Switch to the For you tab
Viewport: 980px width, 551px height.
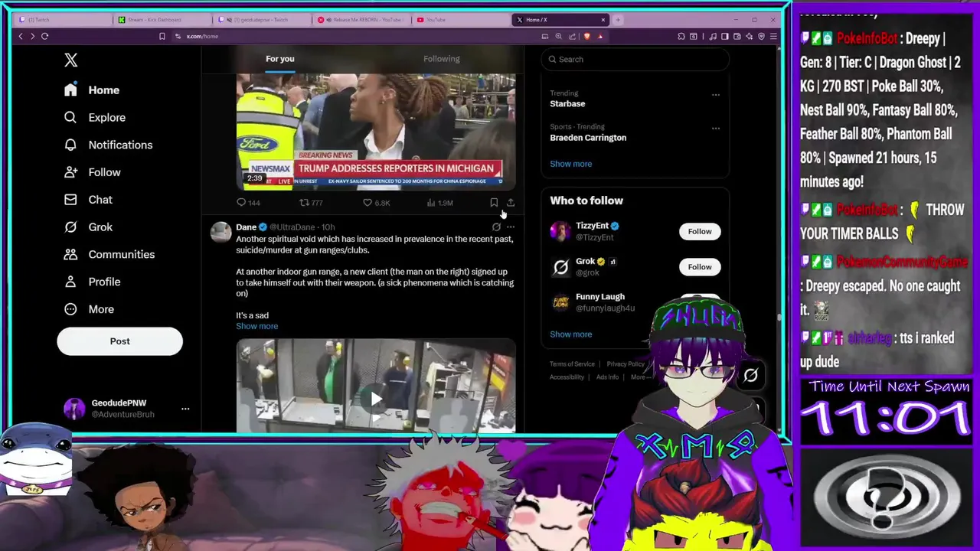[x=280, y=59]
